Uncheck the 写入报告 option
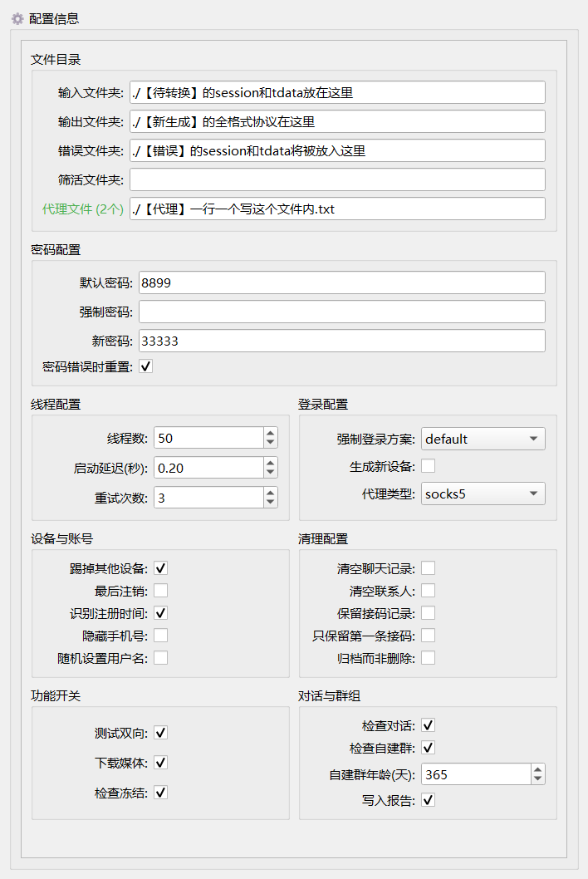 click(429, 800)
